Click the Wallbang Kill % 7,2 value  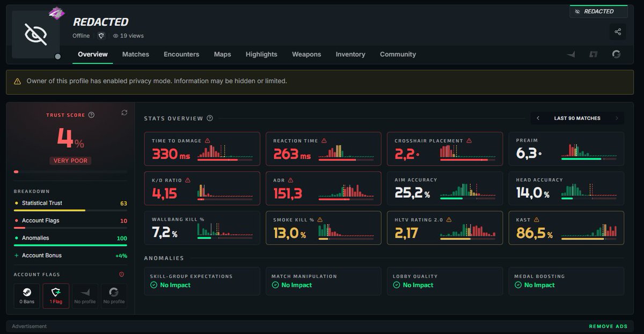pyautogui.click(x=165, y=233)
